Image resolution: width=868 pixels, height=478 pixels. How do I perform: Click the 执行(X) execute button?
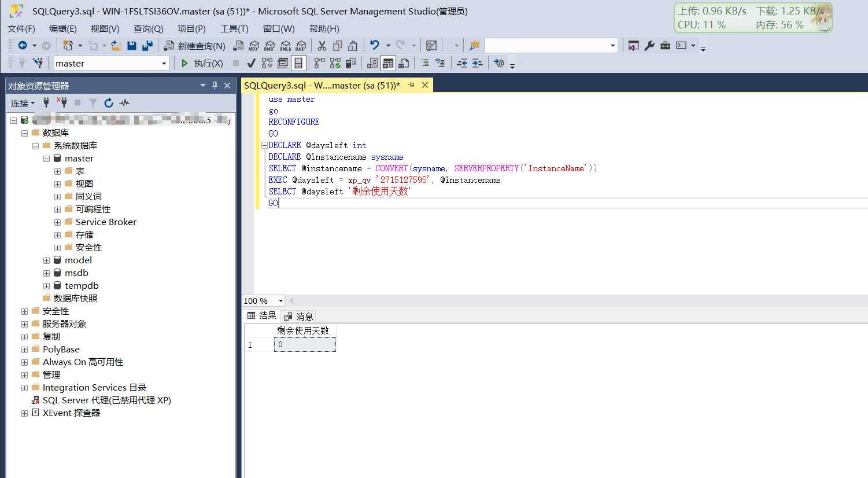202,63
